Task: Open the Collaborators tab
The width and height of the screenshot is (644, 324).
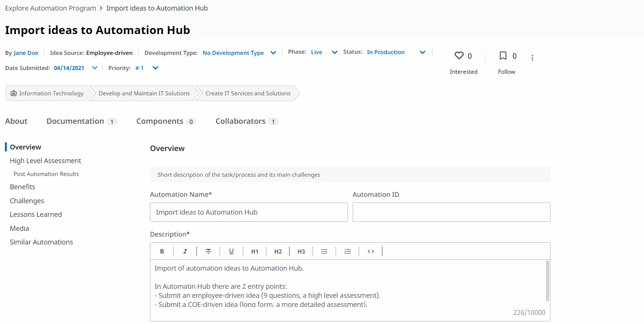Action: click(x=247, y=121)
